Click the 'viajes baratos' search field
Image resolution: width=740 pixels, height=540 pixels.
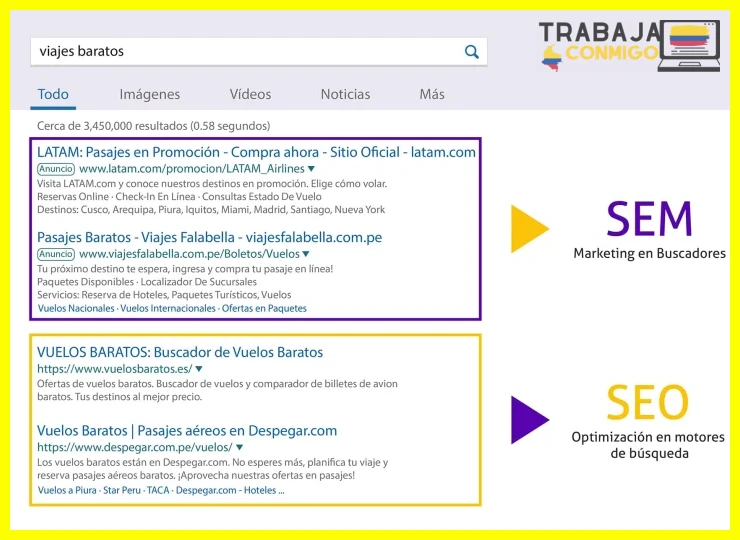click(259, 52)
